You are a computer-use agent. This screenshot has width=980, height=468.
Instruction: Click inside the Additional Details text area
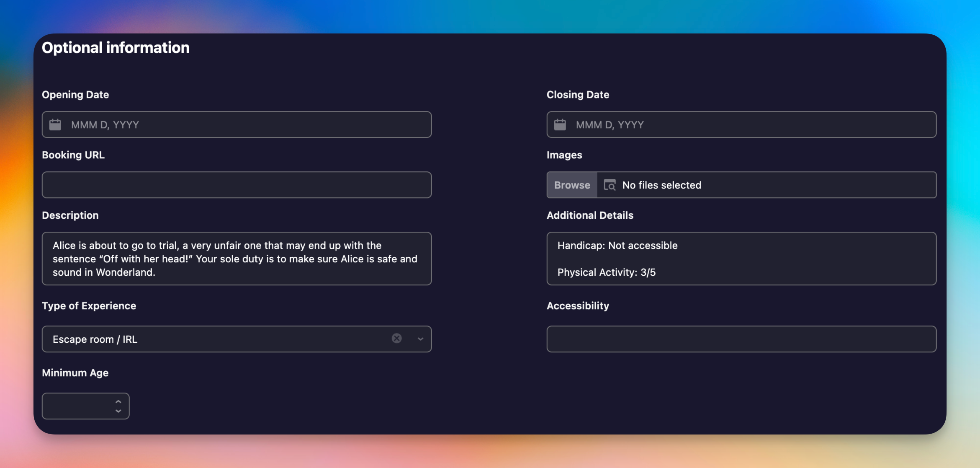click(741, 259)
